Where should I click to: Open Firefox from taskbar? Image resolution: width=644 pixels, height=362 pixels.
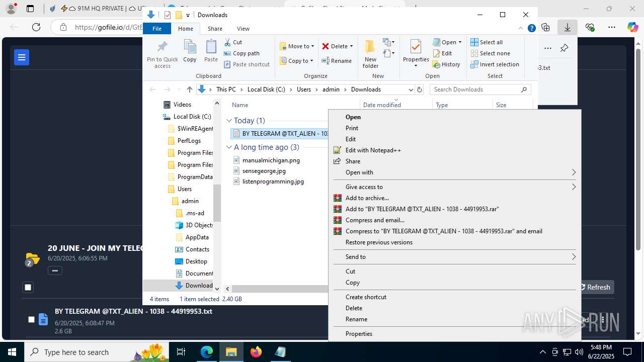point(256,352)
